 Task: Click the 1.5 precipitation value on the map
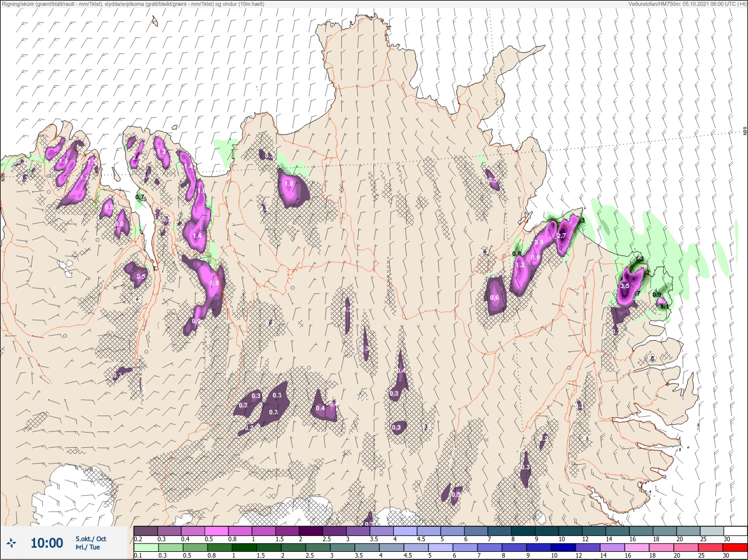63,160
